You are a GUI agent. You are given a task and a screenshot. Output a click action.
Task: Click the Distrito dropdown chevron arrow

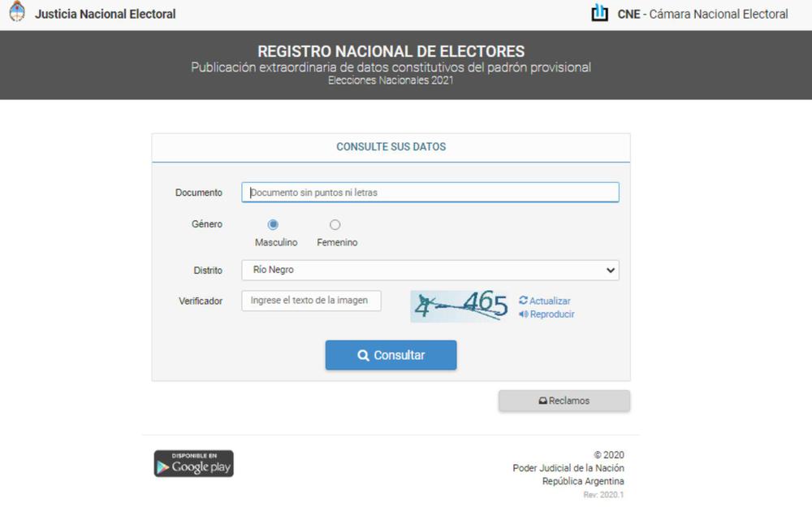click(x=611, y=271)
